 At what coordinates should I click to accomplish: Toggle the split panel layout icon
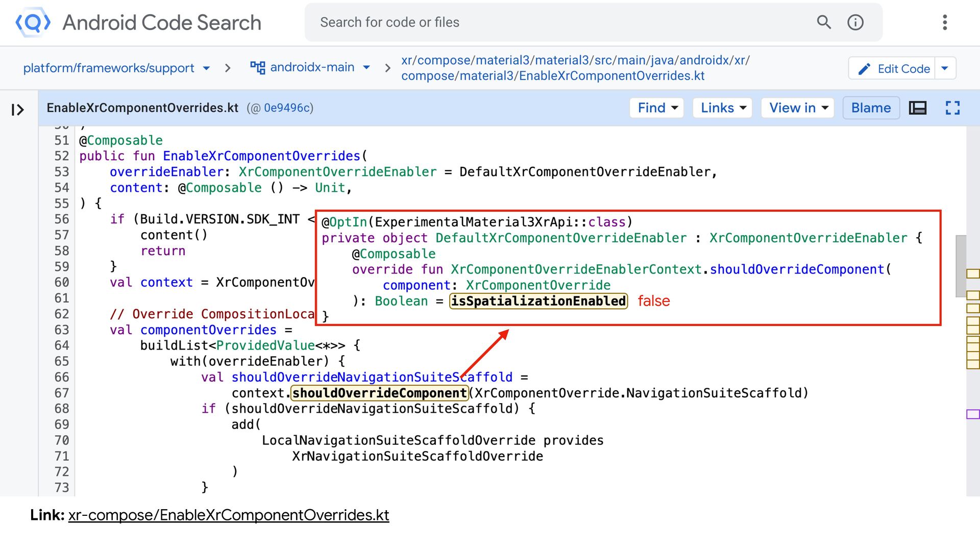918,108
